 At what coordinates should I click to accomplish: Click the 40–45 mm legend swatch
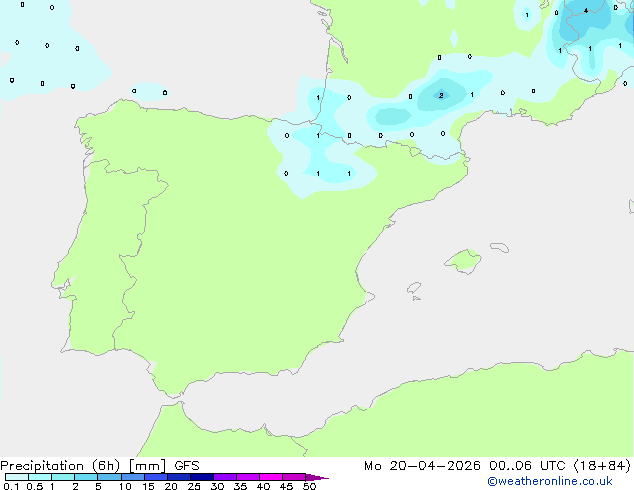click(x=271, y=477)
